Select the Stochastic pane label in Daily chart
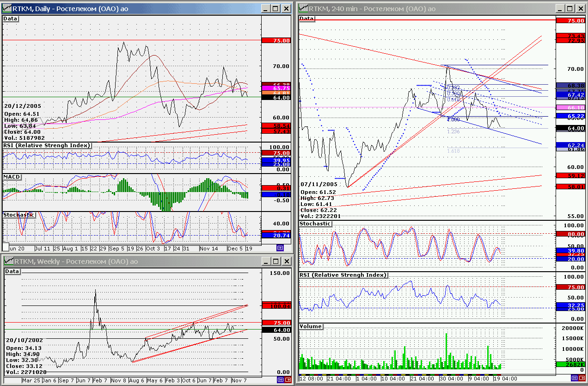Image resolution: width=588 pixels, height=386 pixels. (x=18, y=215)
